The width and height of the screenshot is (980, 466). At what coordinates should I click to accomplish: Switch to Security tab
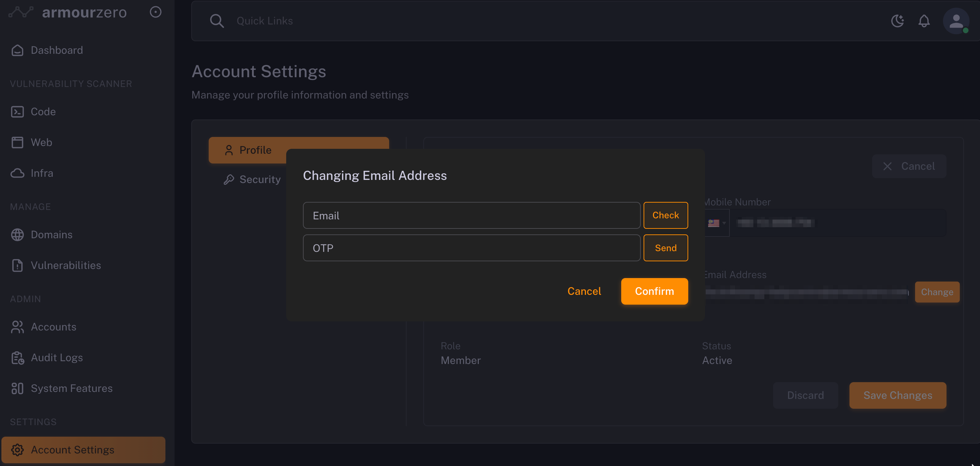click(259, 179)
